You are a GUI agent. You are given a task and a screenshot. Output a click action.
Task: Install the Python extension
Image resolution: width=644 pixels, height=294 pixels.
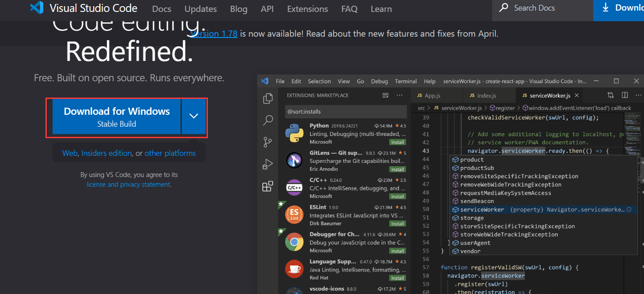click(x=397, y=142)
